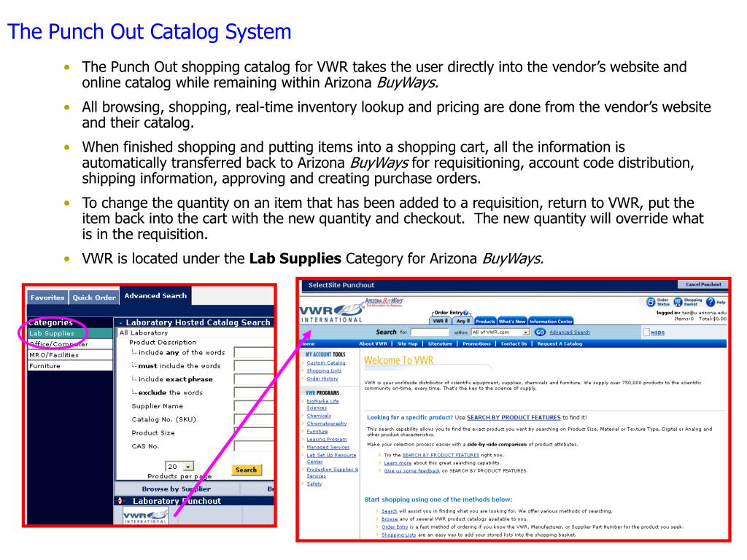747x560 pixels.
Task: Open Literature in navigation bar
Action: pos(440,344)
